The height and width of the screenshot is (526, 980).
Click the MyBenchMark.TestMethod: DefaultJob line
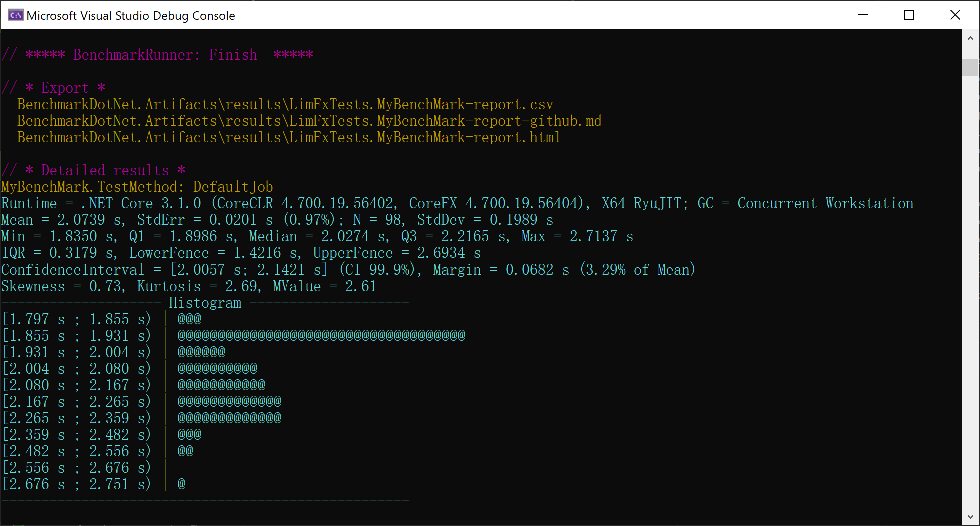click(137, 187)
